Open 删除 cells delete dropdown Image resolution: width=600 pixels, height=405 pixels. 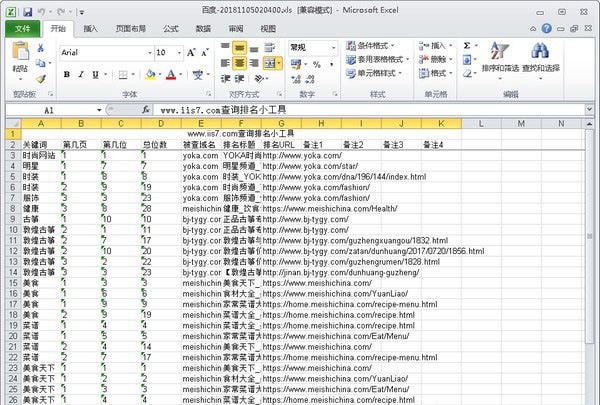436,59
